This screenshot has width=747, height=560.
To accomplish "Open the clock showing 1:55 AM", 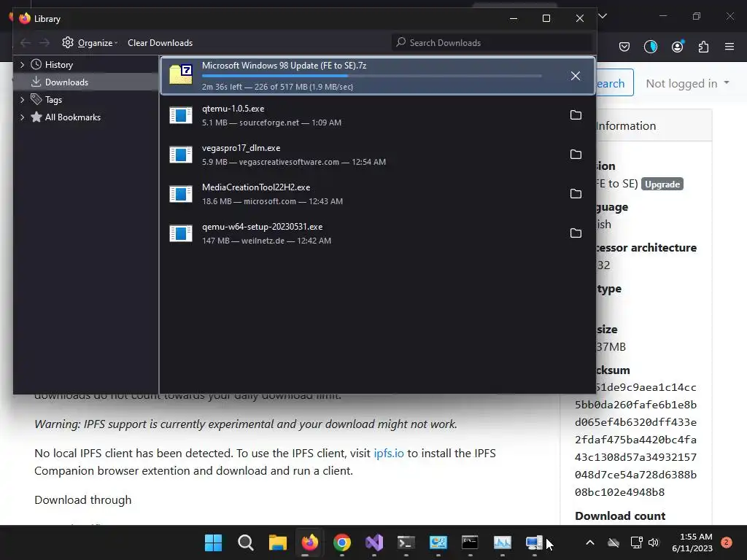I will click(x=692, y=542).
